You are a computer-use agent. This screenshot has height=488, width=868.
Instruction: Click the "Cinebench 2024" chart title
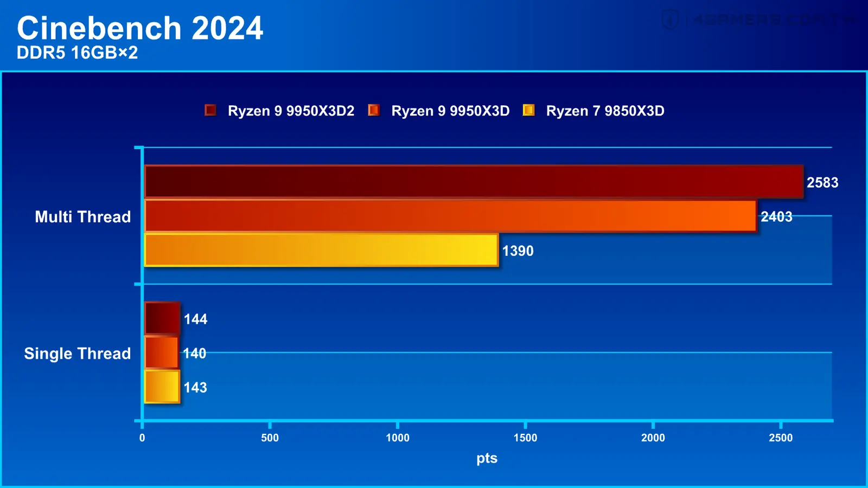[140, 28]
